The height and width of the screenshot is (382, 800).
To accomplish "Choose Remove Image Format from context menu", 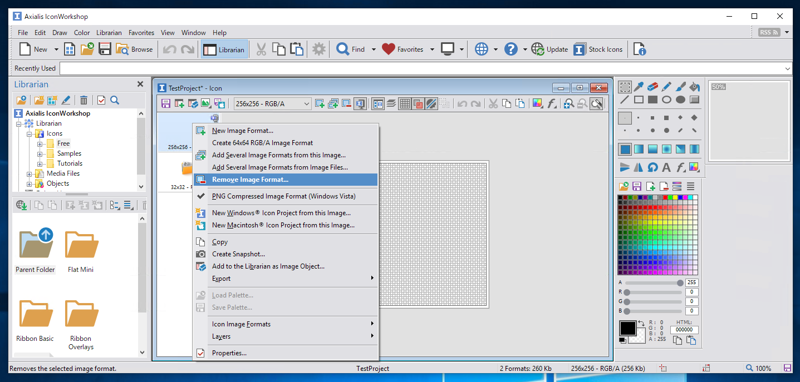I will 286,180.
